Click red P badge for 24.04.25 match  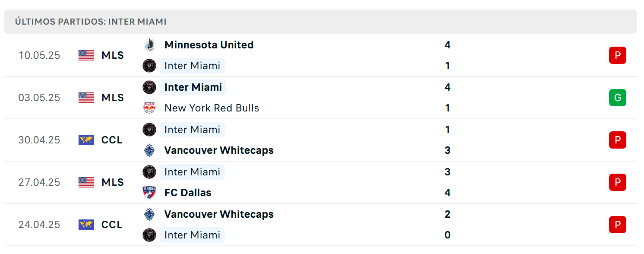[618, 225]
